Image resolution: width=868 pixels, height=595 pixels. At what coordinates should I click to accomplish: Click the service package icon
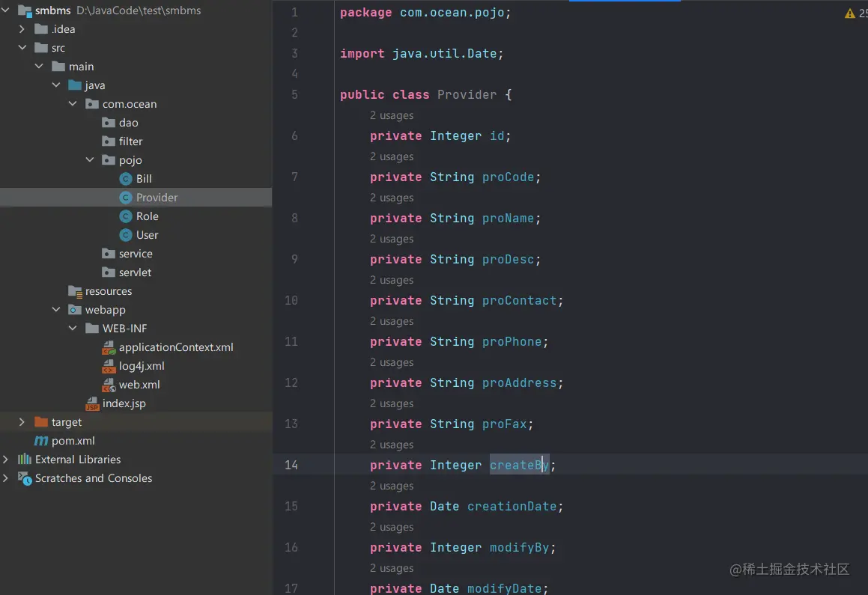tap(109, 254)
